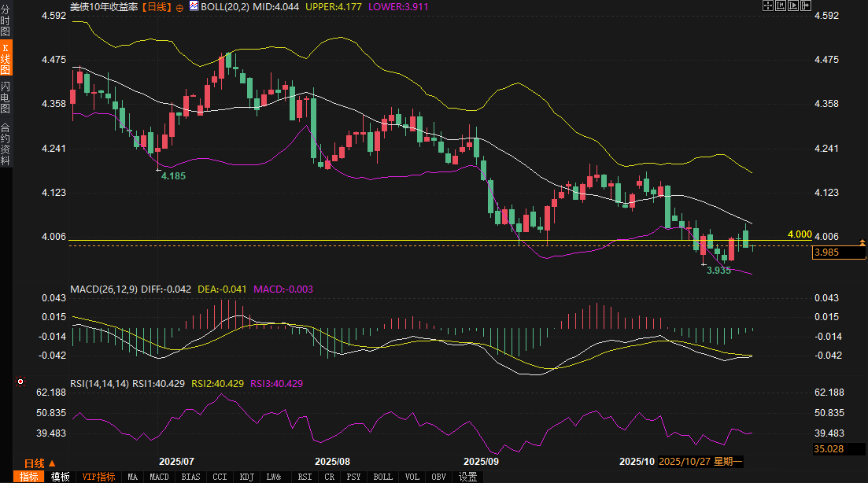Select the CCI indicator
The image size is (868, 483).
point(220,477)
